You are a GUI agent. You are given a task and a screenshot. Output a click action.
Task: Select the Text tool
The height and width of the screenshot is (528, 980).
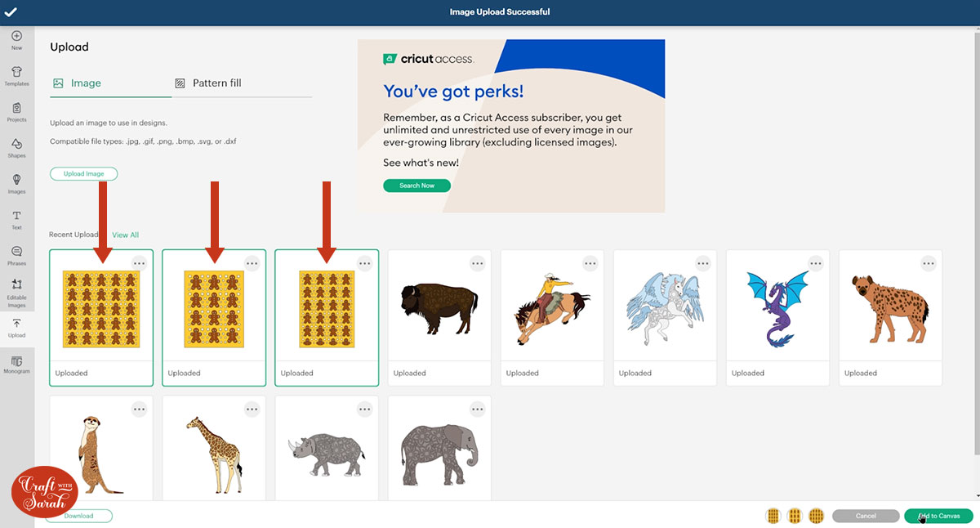click(x=16, y=220)
